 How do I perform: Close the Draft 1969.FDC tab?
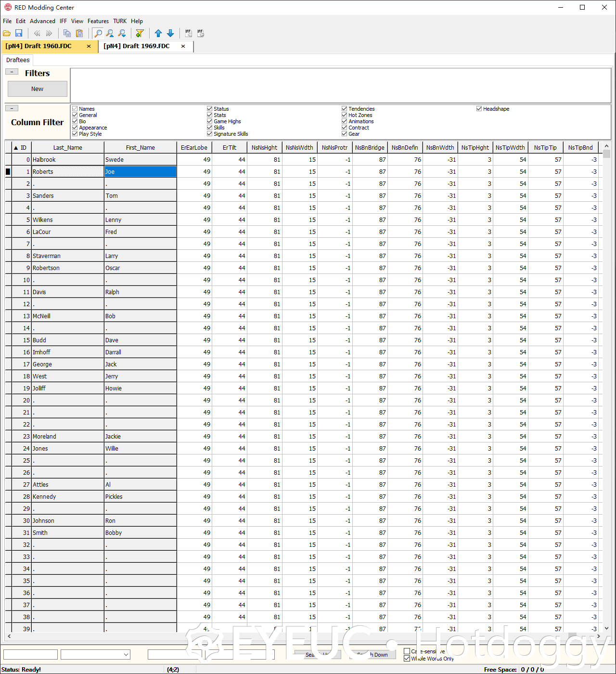pyautogui.click(x=183, y=46)
